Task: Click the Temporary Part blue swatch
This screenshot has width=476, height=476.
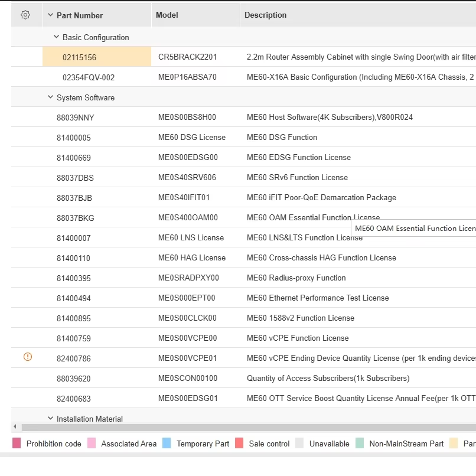Action: (x=167, y=444)
